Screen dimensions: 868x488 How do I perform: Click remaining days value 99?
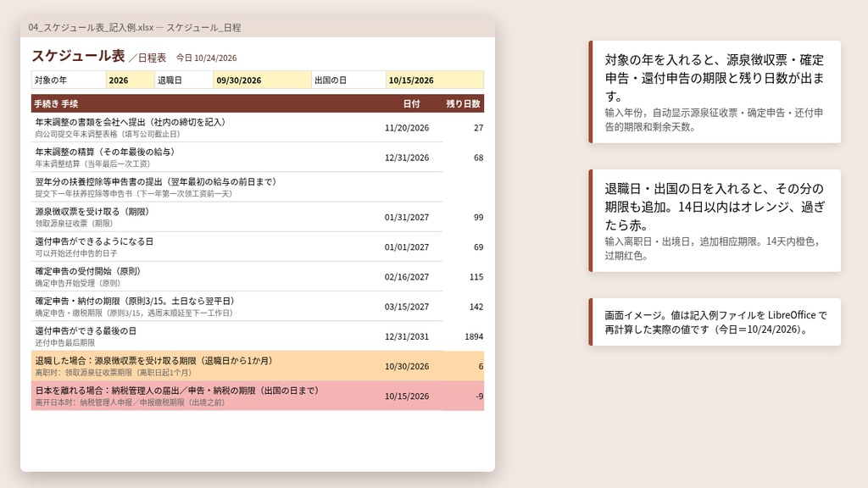tap(478, 218)
